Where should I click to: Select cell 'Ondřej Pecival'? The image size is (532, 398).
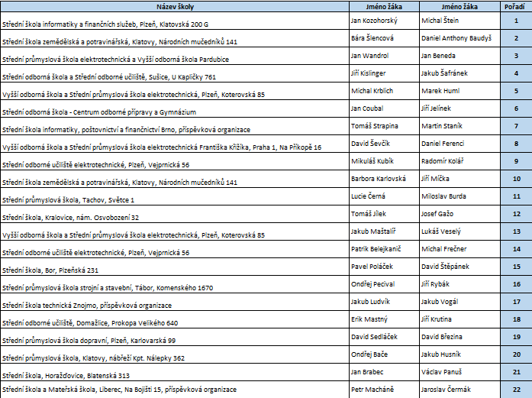(385, 285)
